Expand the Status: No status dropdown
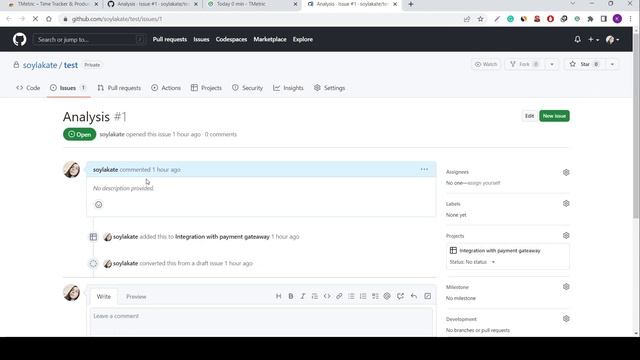Image resolution: width=640 pixels, height=360 pixels. tap(472, 262)
